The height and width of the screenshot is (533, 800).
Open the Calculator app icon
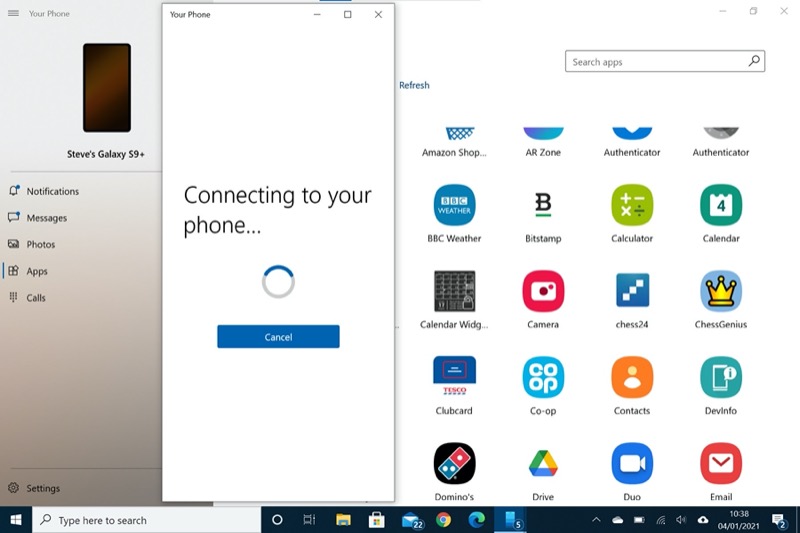tap(632, 205)
